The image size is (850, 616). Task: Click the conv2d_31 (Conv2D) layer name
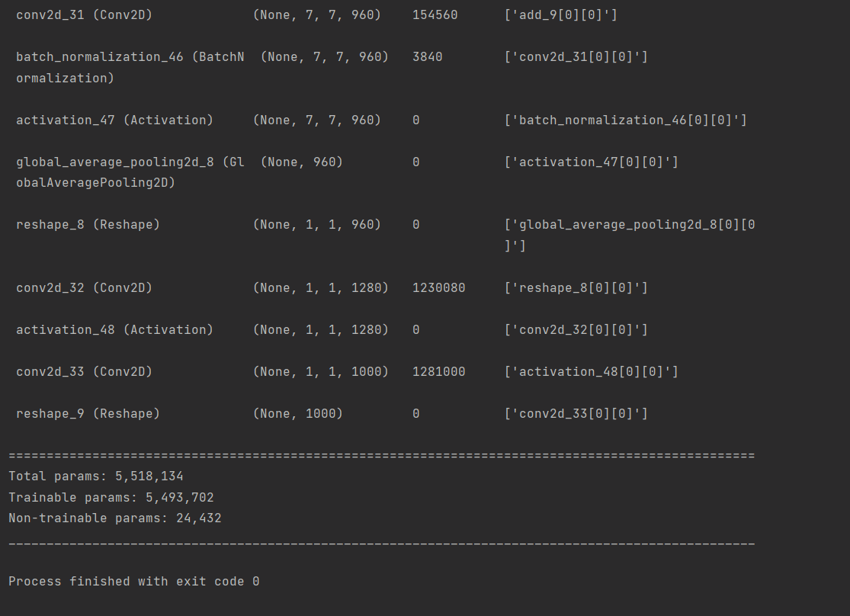coord(84,14)
